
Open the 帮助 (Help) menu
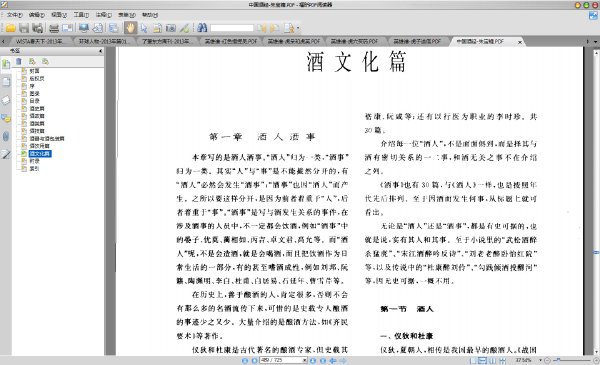tap(150, 15)
